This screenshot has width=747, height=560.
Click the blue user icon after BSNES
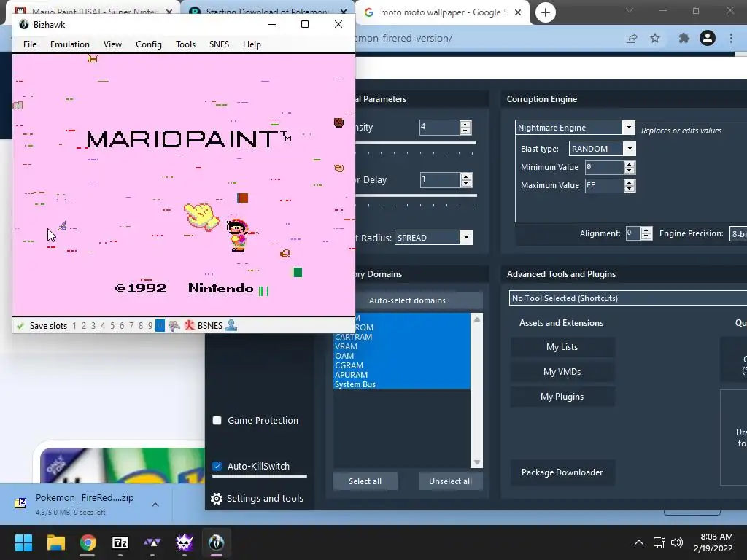pyautogui.click(x=231, y=326)
